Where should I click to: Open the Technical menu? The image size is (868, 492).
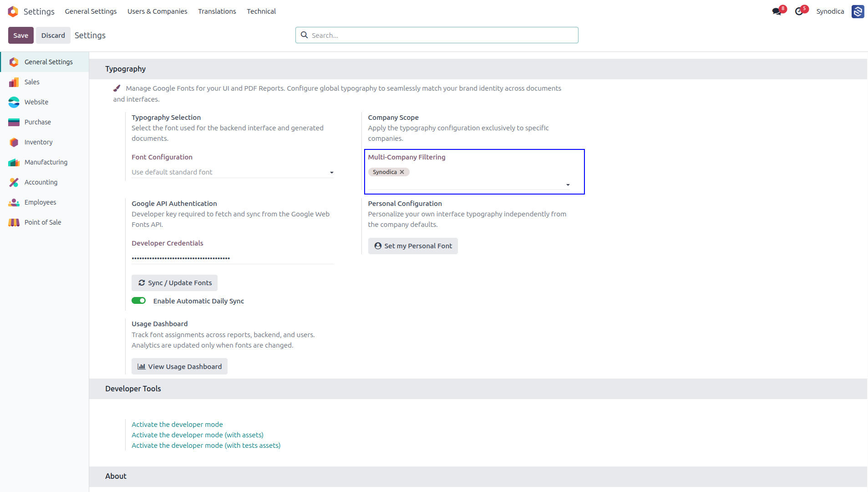click(261, 11)
